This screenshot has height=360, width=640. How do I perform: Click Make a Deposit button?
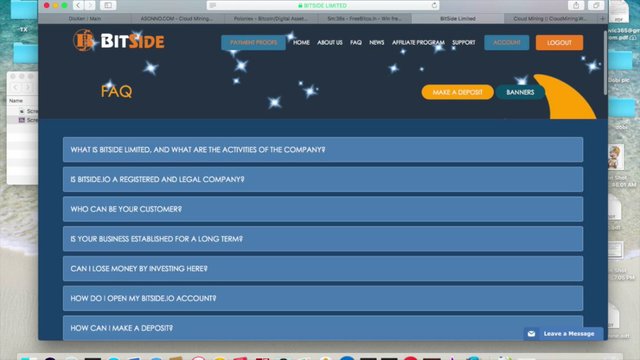458,92
